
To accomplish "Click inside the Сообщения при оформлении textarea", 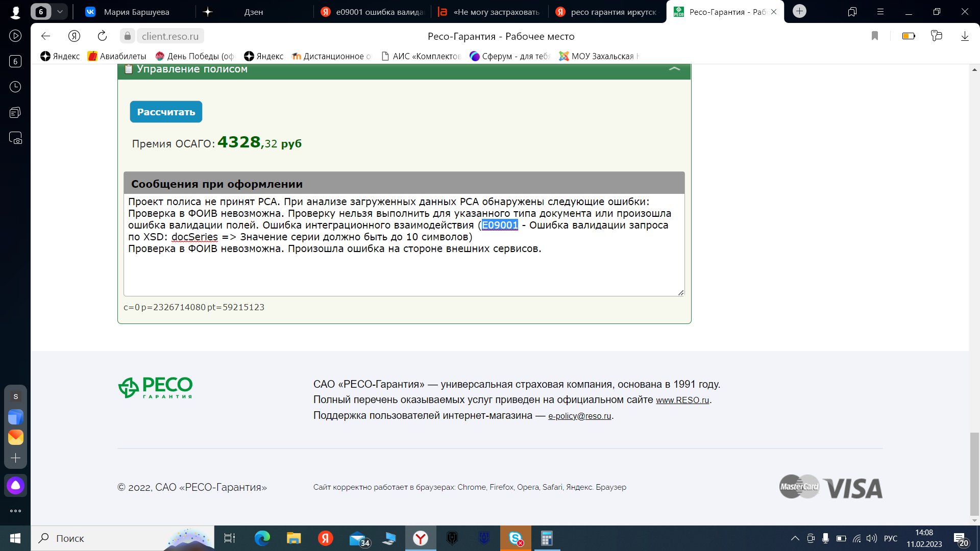I will (x=404, y=245).
